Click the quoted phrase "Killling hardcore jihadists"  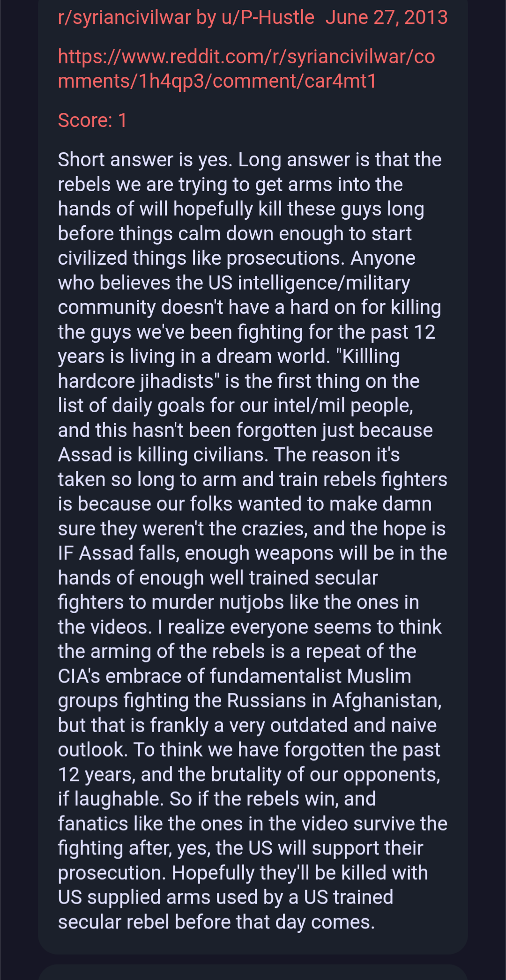(228, 369)
